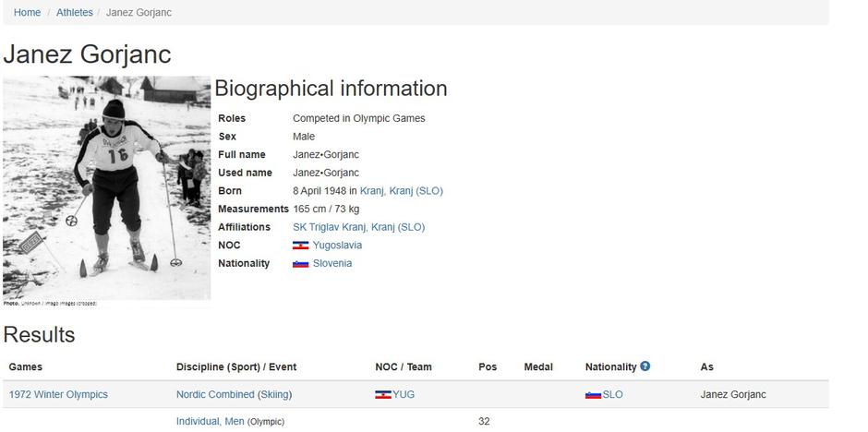Click the YUG flag icon in results table
The width and height of the screenshot is (868, 432).
tap(383, 395)
